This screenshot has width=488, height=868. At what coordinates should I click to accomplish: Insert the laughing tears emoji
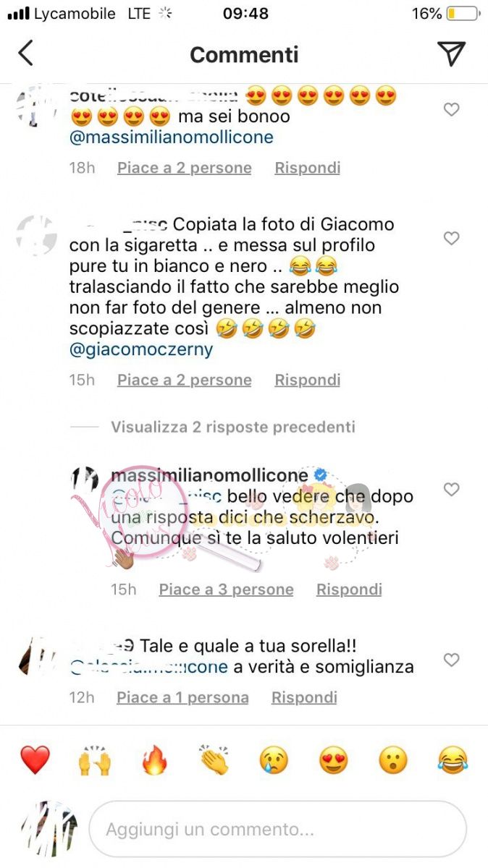click(x=453, y=760)
